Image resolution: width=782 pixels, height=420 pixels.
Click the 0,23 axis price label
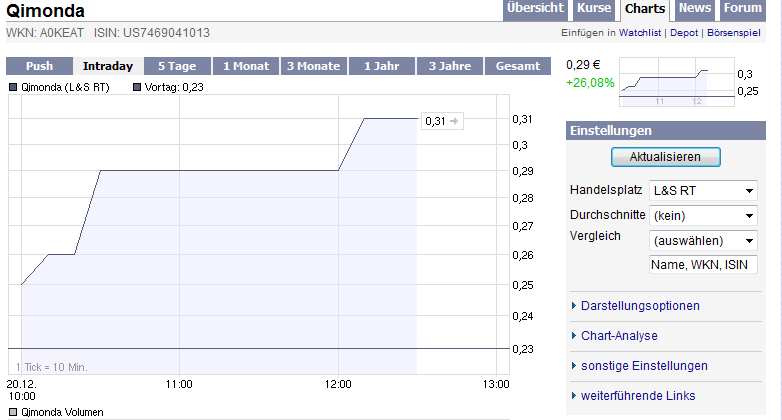click(x=523, y=349)
